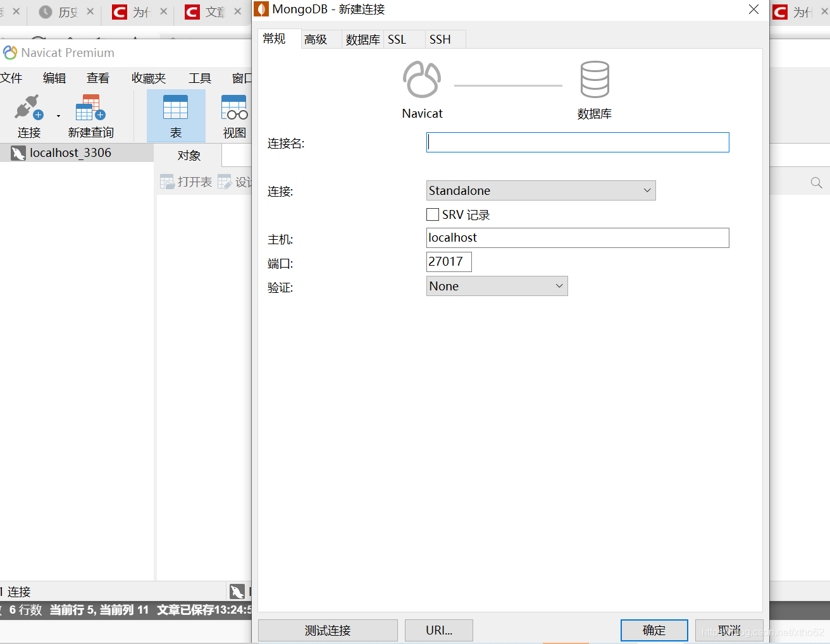The image size is (830, 644).
Task: Click the CSDN icon on far-right browser tab
Action: (x=780, y=12)
